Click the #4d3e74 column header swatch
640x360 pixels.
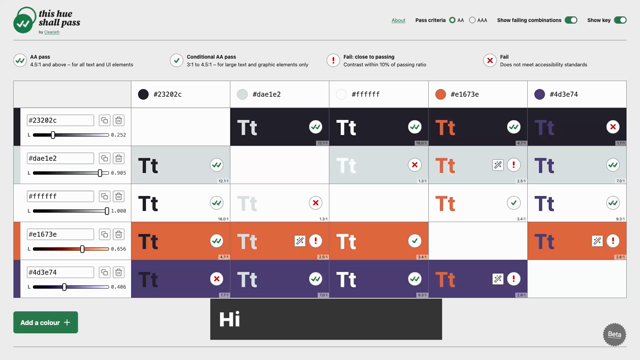[540, 94]
